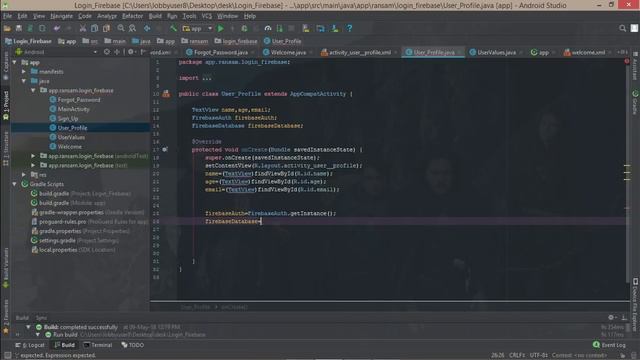This screenshot has width=640, height=360.
Task: Click the Back navigation arrow icon
Action: click(x=147, y=29)
